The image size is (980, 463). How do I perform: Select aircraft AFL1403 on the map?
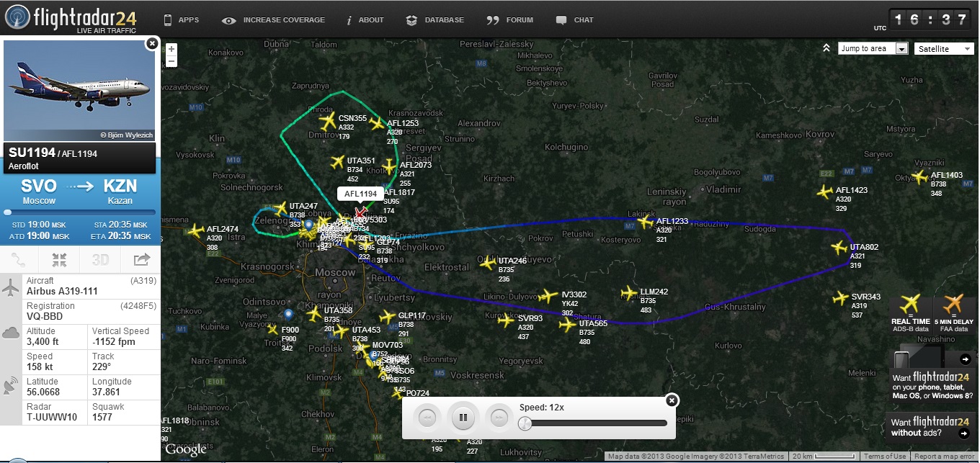(920, 177)
